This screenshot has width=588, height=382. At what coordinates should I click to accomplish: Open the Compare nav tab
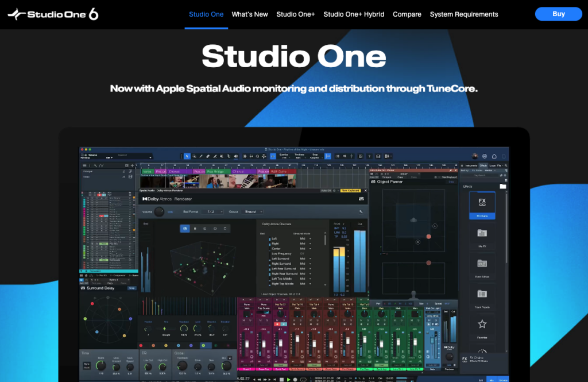(407, 14)
